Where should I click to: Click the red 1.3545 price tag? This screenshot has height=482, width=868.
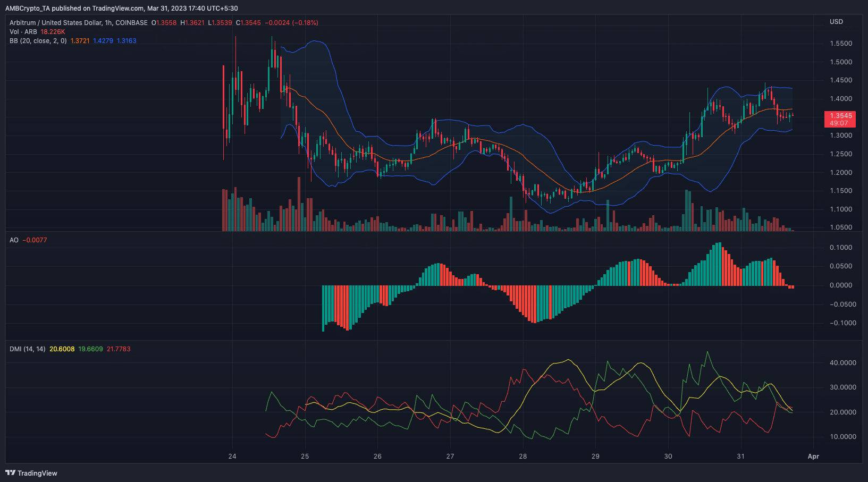click(841, 115)
